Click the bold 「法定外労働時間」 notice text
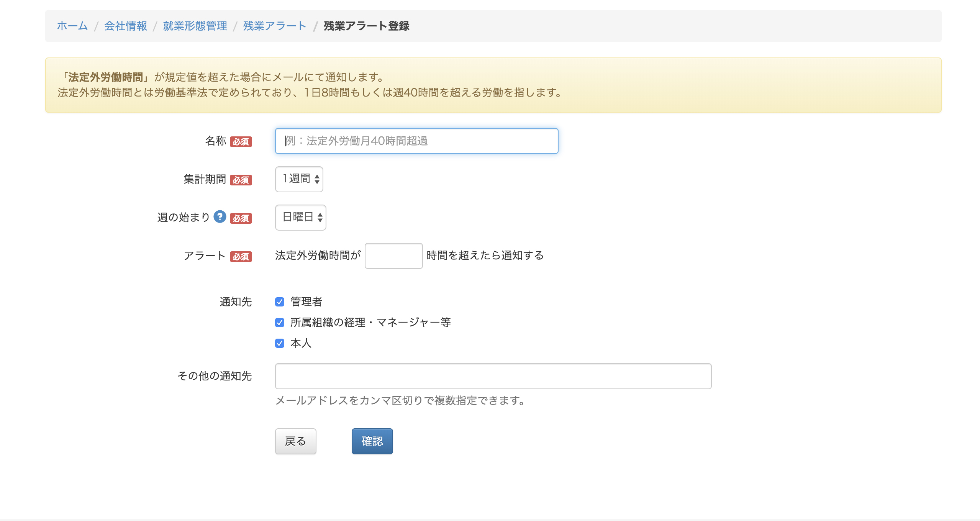This screenshot has width=980, height=521. tap(106, 77)
